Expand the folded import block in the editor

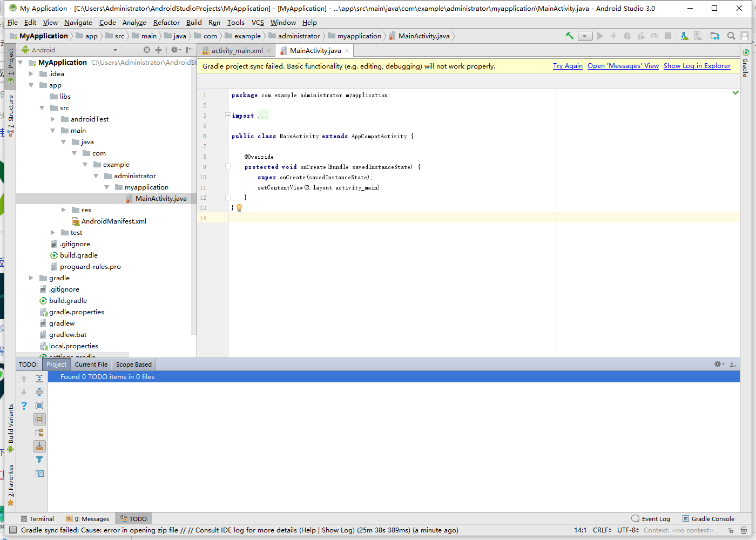click(228, 116)
